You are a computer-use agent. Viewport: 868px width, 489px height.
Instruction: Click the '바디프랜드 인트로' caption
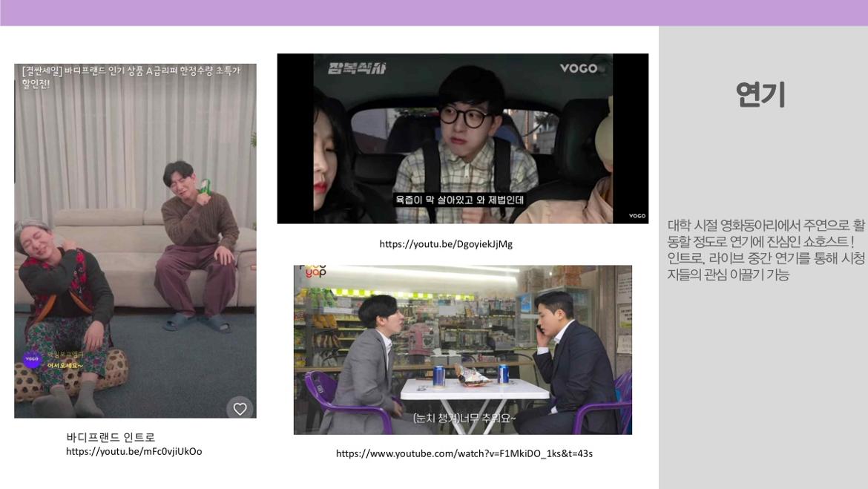coord(110,437)
